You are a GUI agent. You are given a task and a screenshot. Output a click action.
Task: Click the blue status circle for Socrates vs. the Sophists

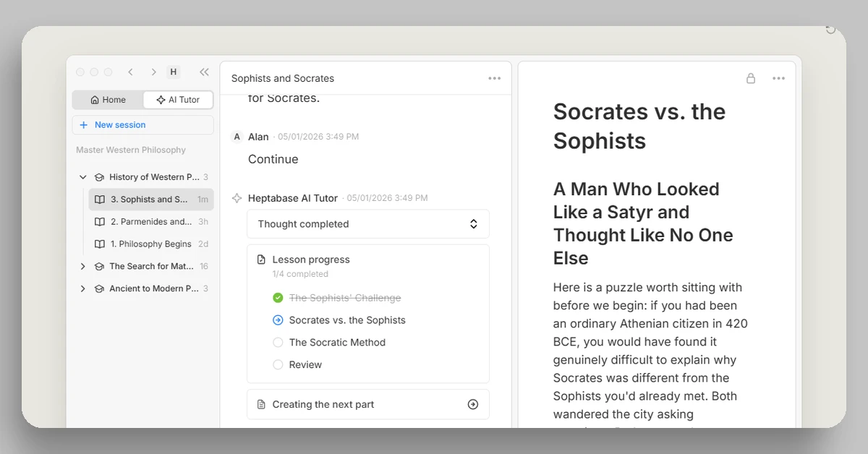(278, 320)
